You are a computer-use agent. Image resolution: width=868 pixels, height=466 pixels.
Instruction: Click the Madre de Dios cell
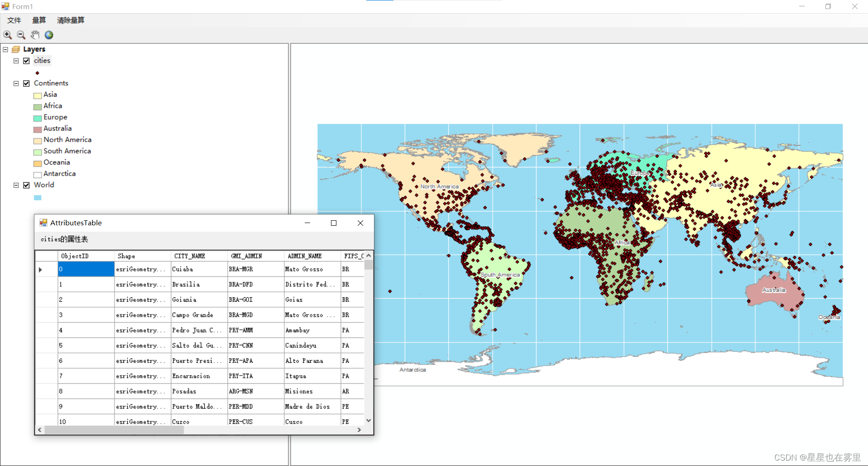click(312, 407)
